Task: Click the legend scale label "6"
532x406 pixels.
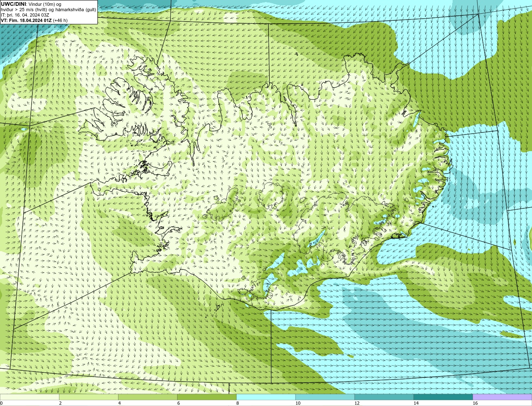Action: click(179, 403)
